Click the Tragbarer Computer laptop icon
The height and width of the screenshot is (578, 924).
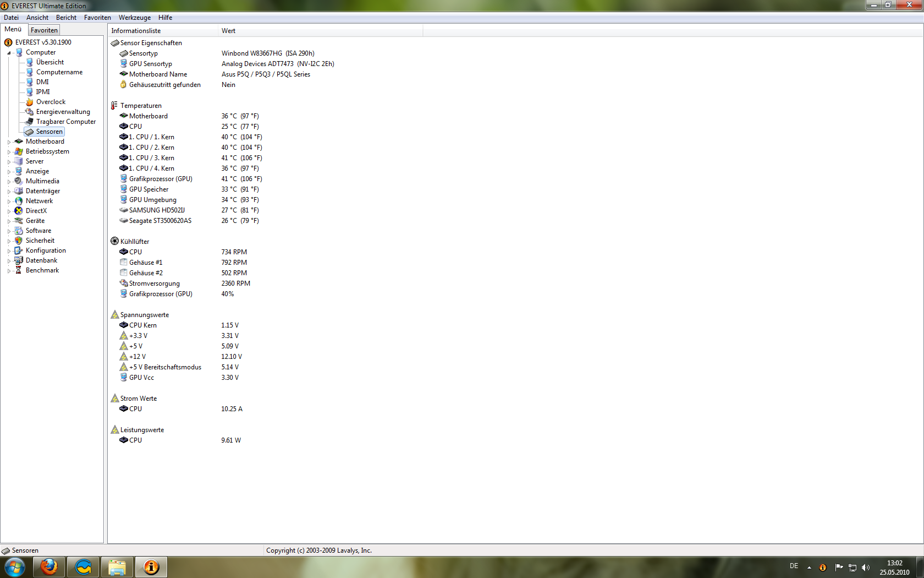point(30,122)
